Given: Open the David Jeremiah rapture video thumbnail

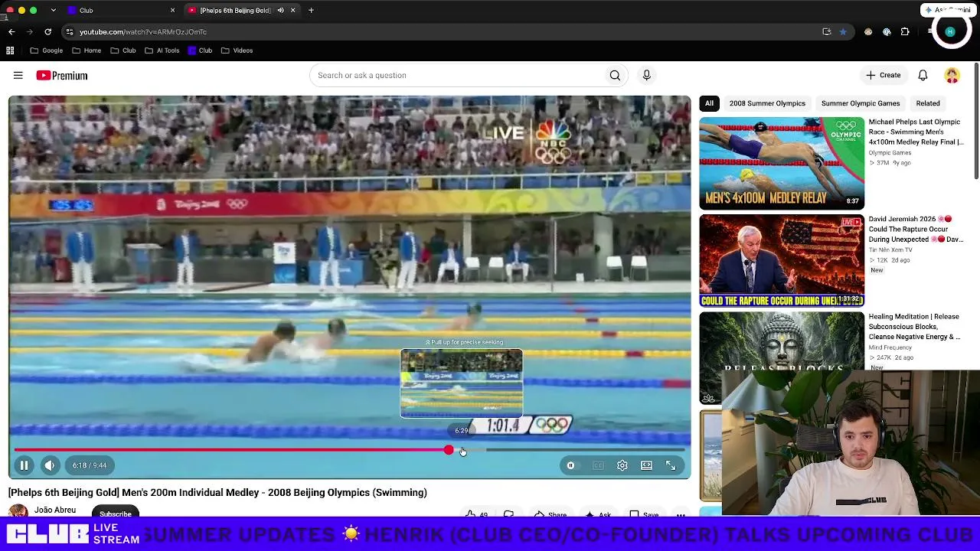Looking at the screenshot, I should click(x=782, y=260).
